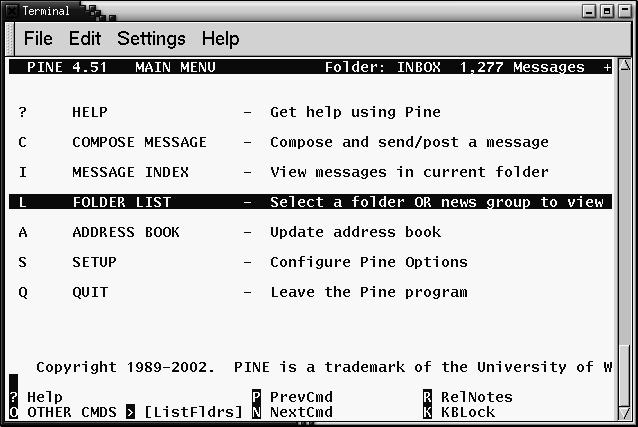Minimize the Terminal window

tap(589, 11)
